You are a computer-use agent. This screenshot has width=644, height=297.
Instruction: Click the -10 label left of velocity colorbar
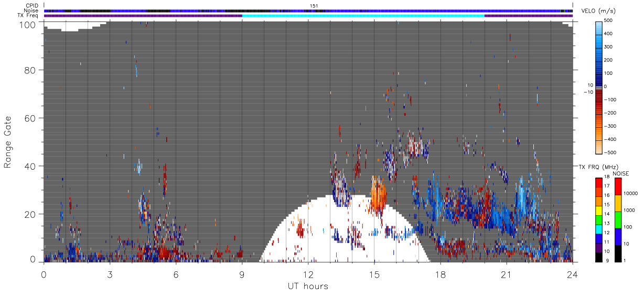(588, 92)
